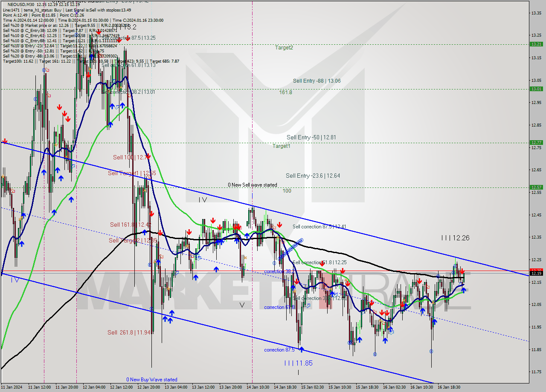Select the 'Sell Entry -50 | 12.81' label
Screen dimensions: 546x392
311,137
